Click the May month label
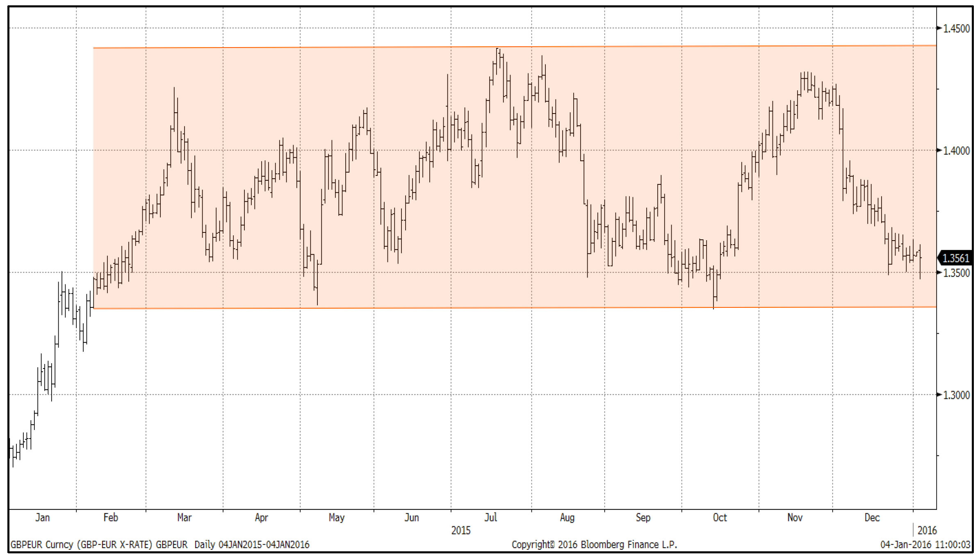 pos(336,518)
